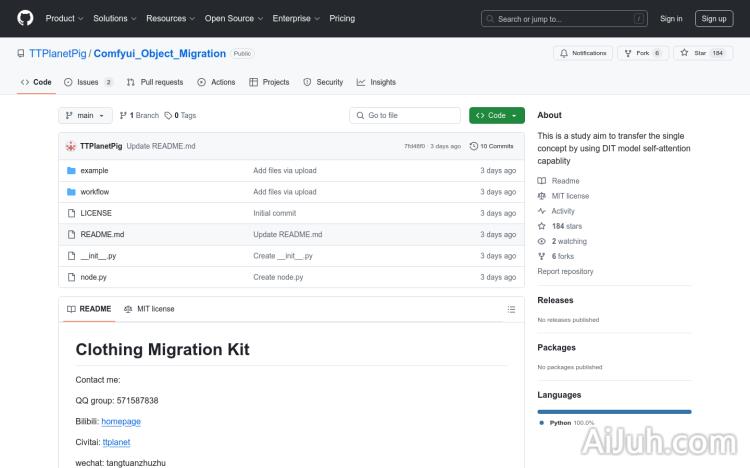Open 'Initial commit' message on LICENSE row
This screenshot has width=750, height=468.
click(x=275, y=213)
